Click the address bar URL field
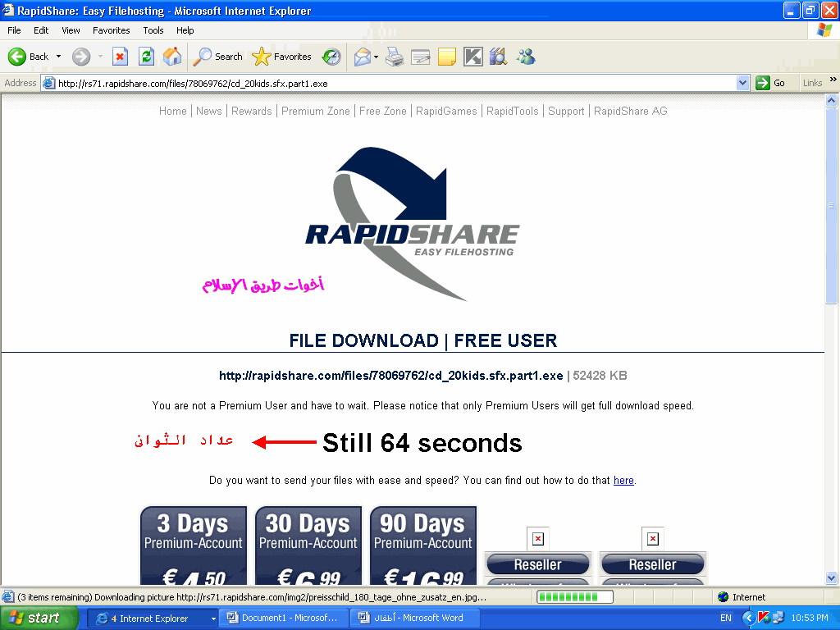The image size is (840, 630). 394,83
